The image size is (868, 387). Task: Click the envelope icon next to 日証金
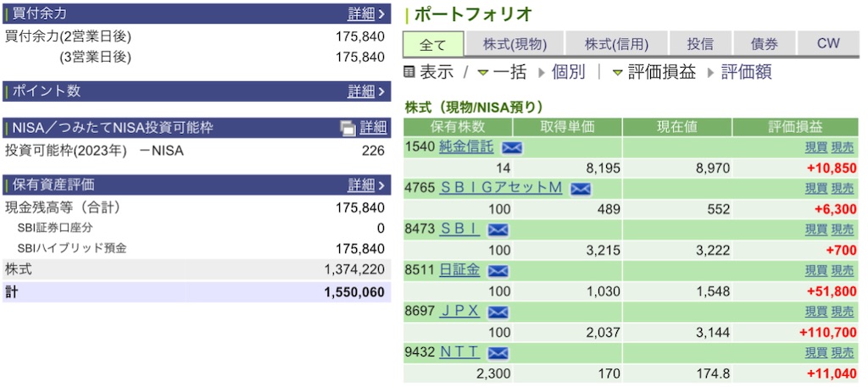click(x=498, y=271)
